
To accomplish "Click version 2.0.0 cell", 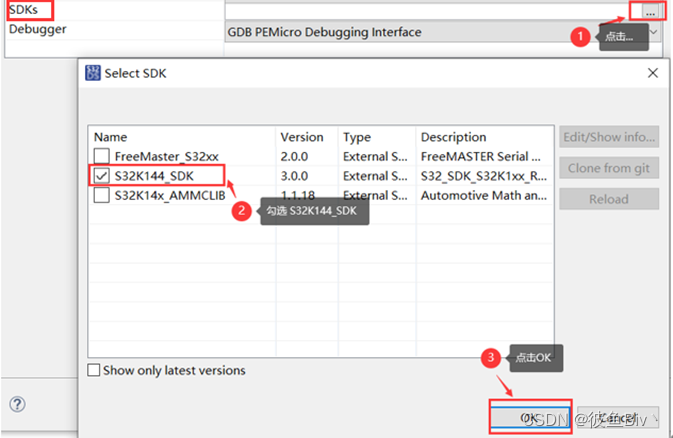I will point(294,157).
